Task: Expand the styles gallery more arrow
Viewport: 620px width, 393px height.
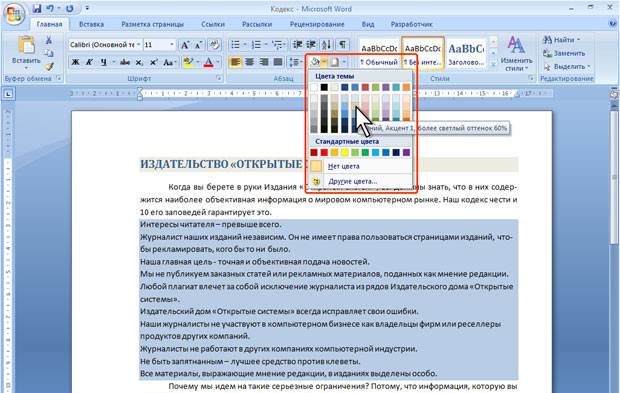Action: click(493, 63)
